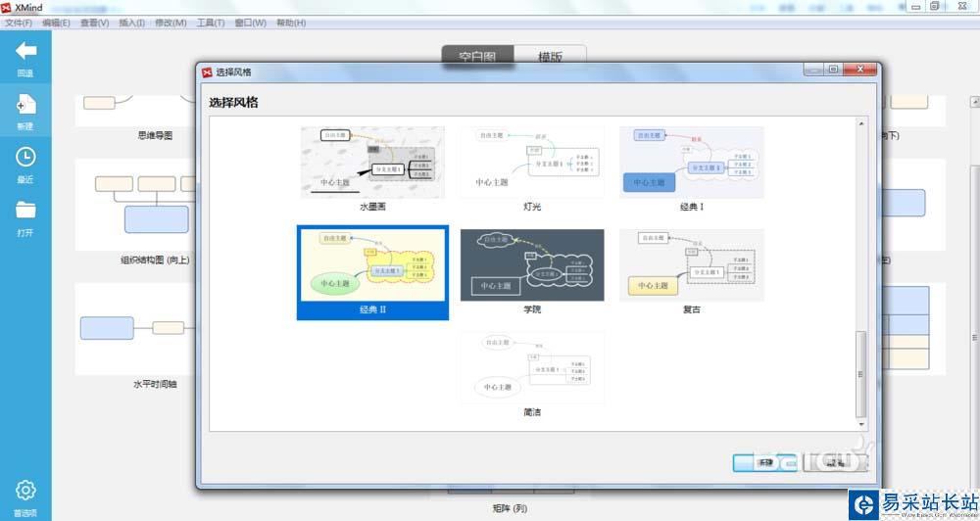Viewport: 980px width, 521px height.
Task: Select the 简洁 style thumbnail
Action: (x=532, y=368)
